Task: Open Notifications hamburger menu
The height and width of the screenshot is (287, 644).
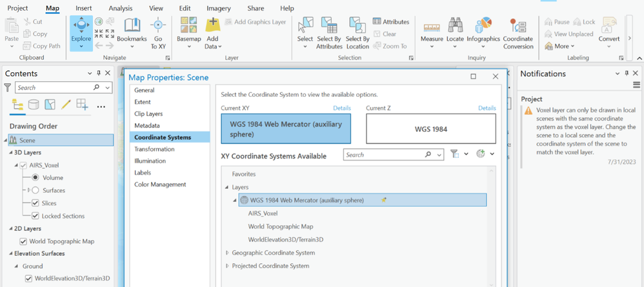Action: [x=637, y=85]
